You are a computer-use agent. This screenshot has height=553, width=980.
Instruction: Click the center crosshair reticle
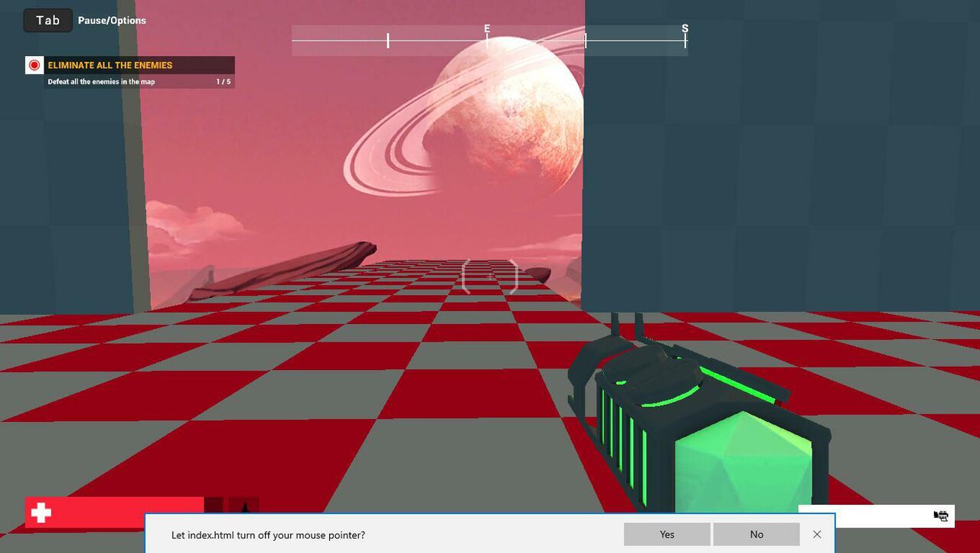pyautogui.click(x=491, y=276)
